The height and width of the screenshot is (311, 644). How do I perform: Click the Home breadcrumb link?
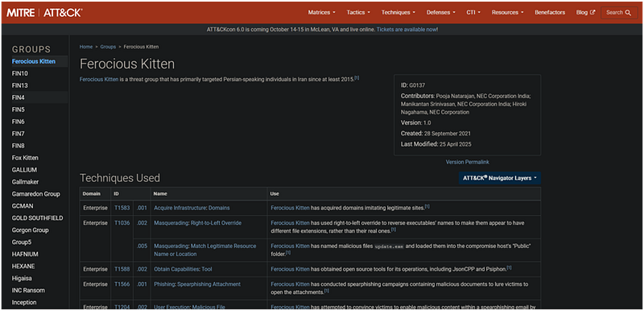click(86, 47)
